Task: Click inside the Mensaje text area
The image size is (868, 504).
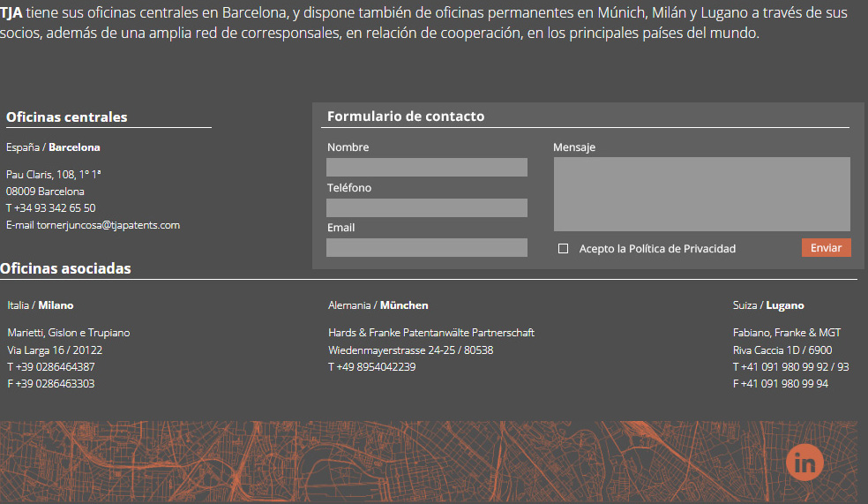Action: pos(701,194)
